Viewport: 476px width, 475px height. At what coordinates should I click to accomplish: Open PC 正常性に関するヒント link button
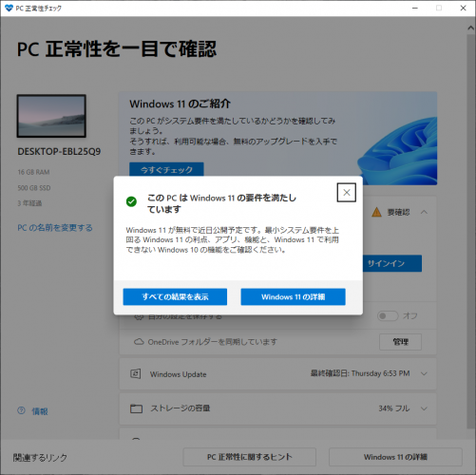pyautogui.click(x=249, y=457)
